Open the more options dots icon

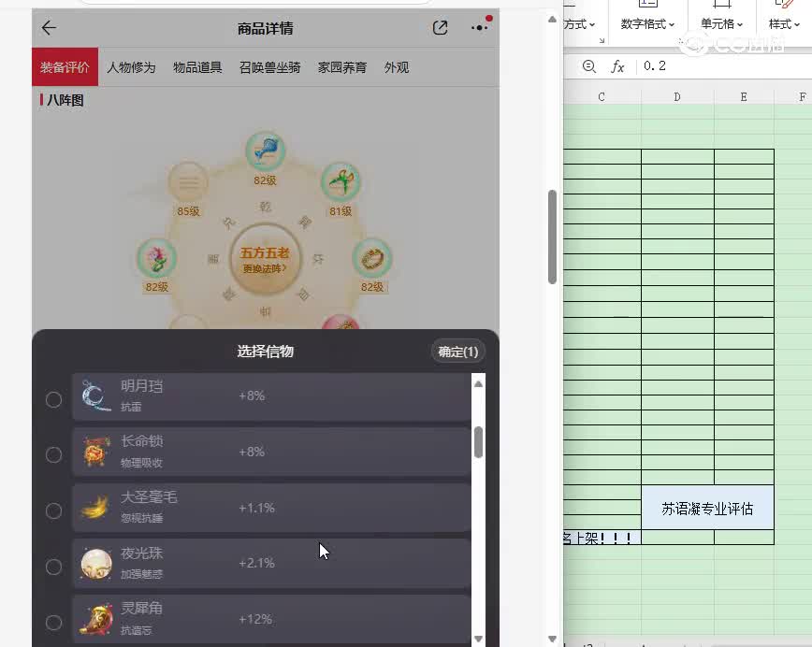click(479, 28)
